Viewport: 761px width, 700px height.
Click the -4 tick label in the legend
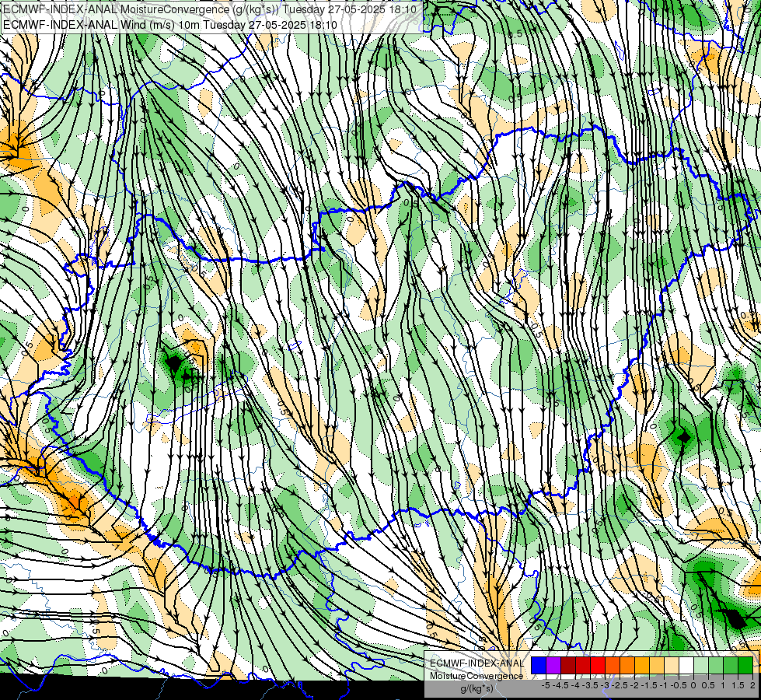pos(575,685)
